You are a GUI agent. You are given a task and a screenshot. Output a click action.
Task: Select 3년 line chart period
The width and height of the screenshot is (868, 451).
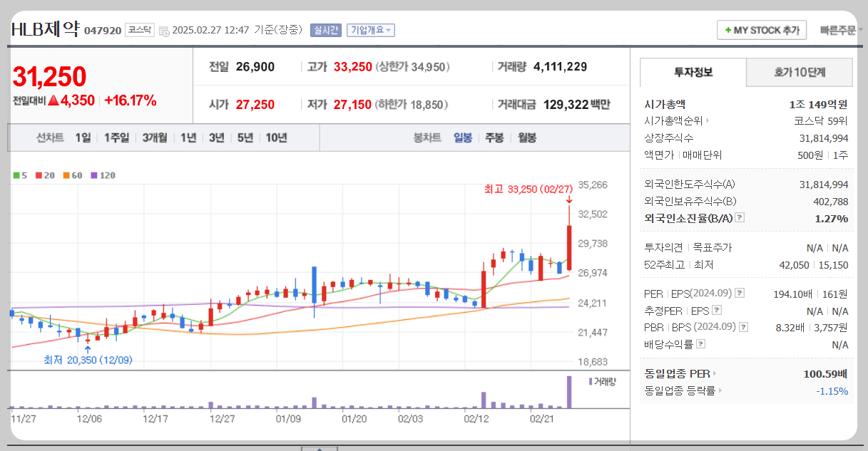click(217, 138)
